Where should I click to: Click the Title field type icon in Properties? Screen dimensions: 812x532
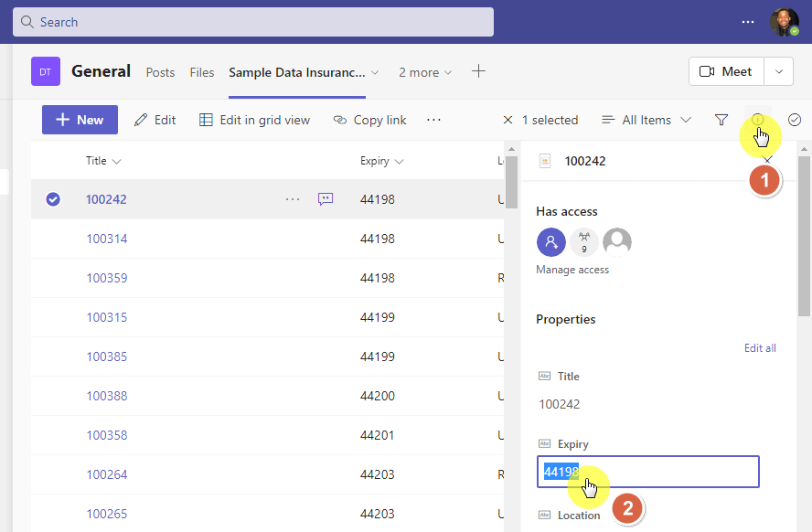(544, 377)
